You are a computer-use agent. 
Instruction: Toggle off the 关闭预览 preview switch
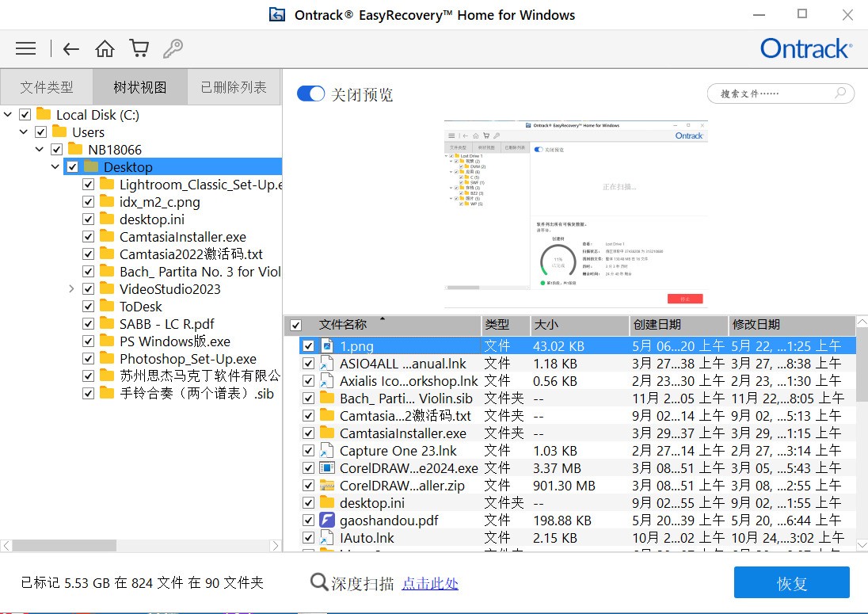pyautogui.click(x=310, y=93)
